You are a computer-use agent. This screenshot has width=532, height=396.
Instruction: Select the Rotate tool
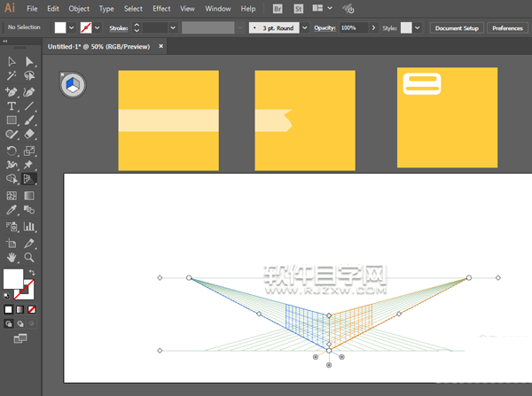(x=12, y=150)
